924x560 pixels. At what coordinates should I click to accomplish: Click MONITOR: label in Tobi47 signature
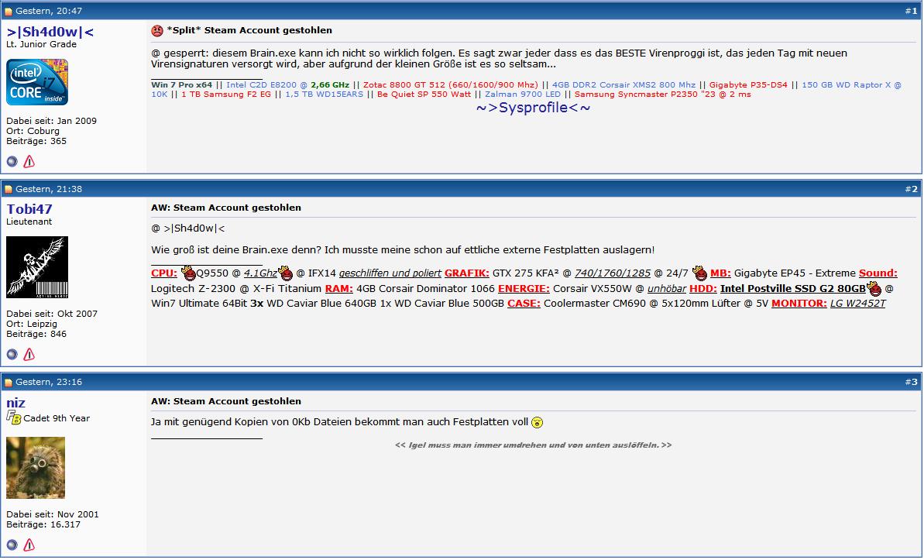[x=799, y=304]
